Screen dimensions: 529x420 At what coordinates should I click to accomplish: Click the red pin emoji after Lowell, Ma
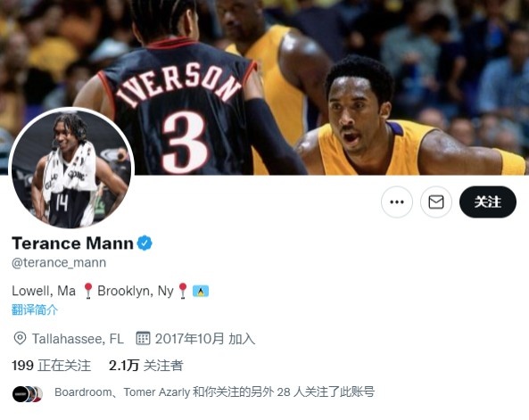(x=88, y=291)
